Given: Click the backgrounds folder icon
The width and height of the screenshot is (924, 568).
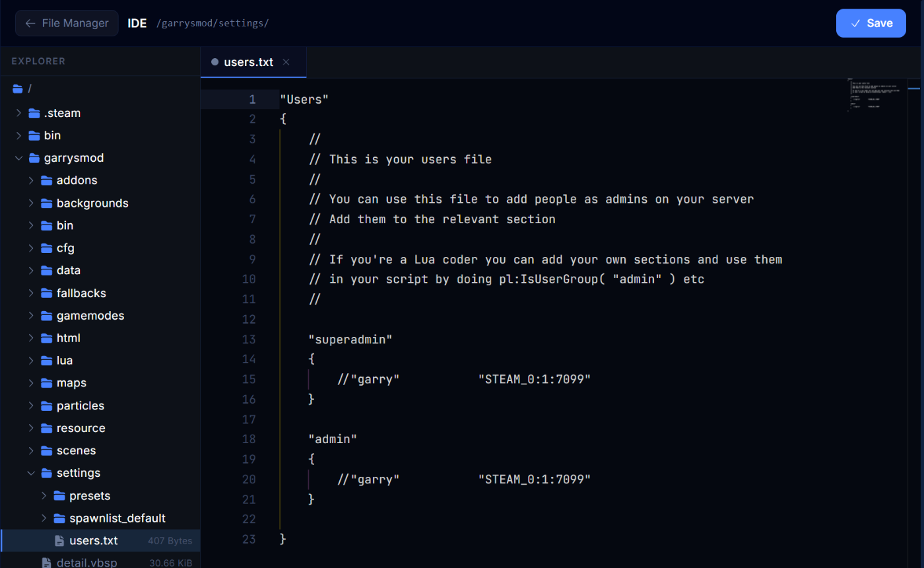Looking at the screenshot, I should 47,203.
